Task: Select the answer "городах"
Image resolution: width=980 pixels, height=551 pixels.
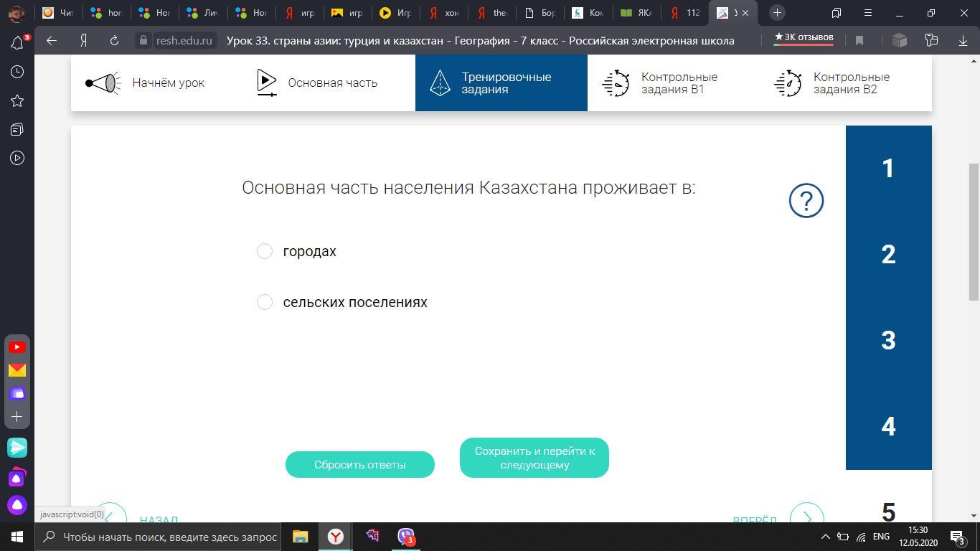Action: [x=265, y=251]
